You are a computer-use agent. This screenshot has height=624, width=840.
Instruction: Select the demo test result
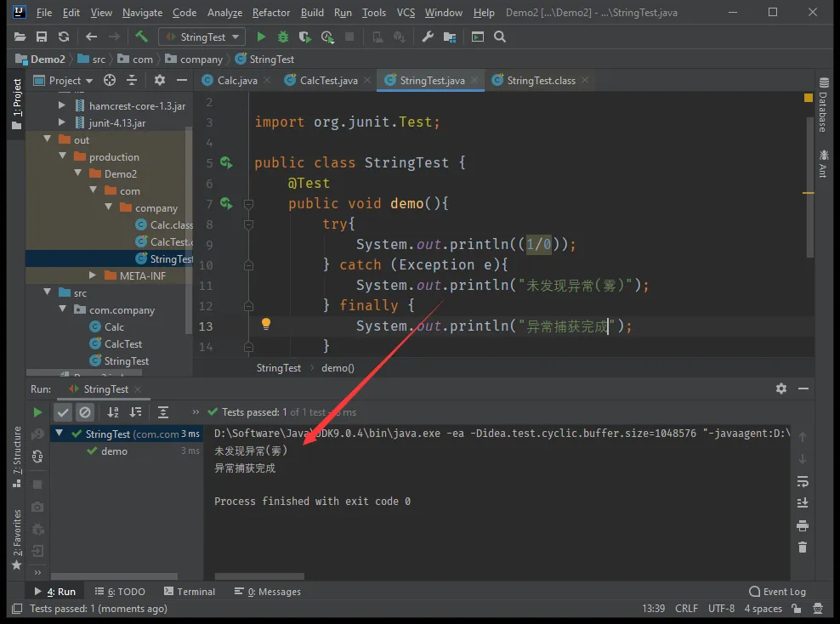(114, 451)
